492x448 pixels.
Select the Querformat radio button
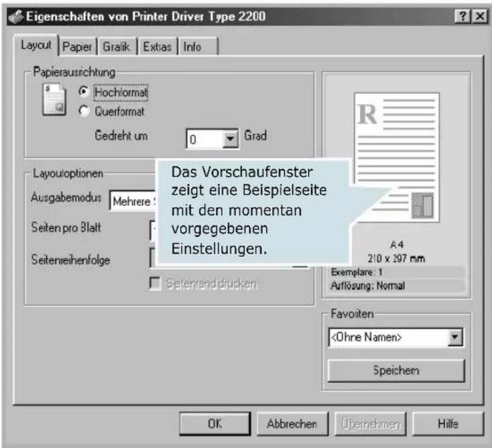pos(84,111)
